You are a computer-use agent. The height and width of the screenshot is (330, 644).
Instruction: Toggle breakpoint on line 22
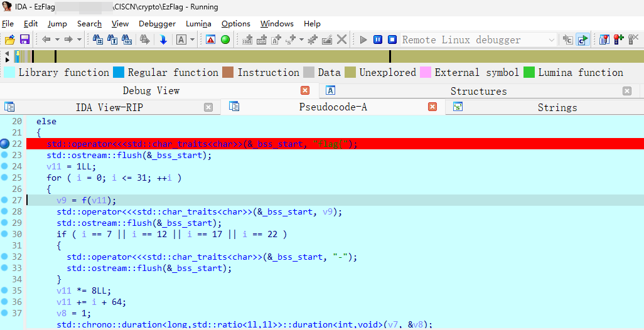point(4,144)
